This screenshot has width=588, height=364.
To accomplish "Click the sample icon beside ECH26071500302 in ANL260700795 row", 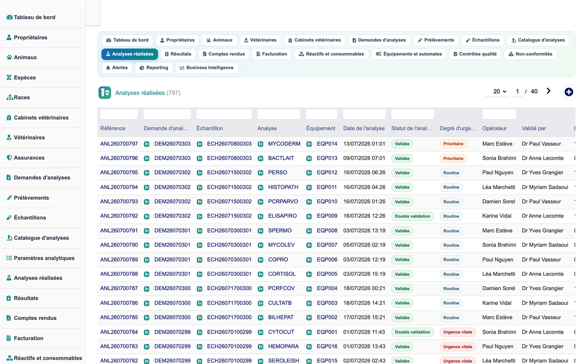I will pyautogui.click(x=199, y=173).
